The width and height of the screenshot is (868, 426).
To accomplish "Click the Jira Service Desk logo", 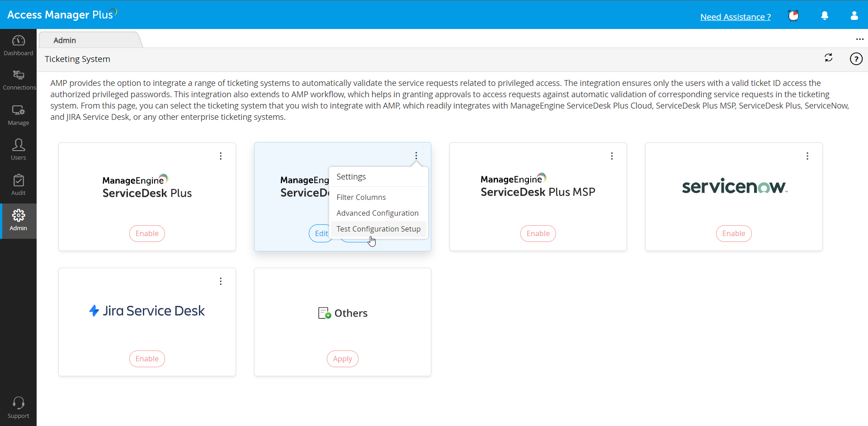I will (147, 311).
